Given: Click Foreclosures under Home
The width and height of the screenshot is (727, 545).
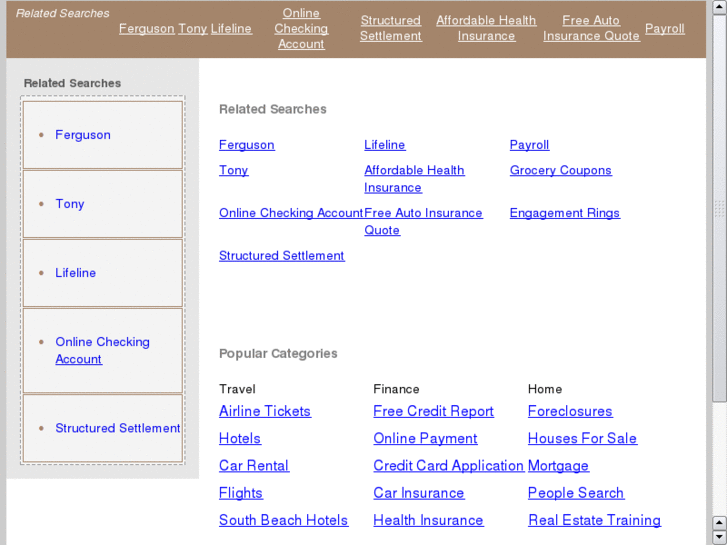Looking at the screenshot, I should (x=570, y=412).
